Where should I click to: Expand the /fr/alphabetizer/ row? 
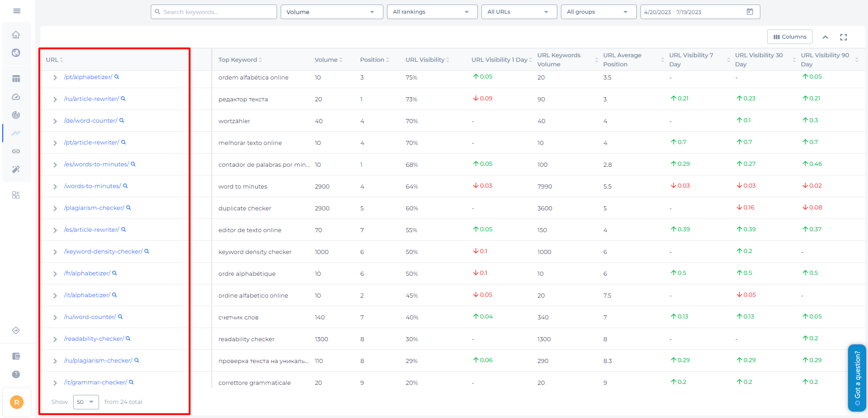click(x=55, y=274)
